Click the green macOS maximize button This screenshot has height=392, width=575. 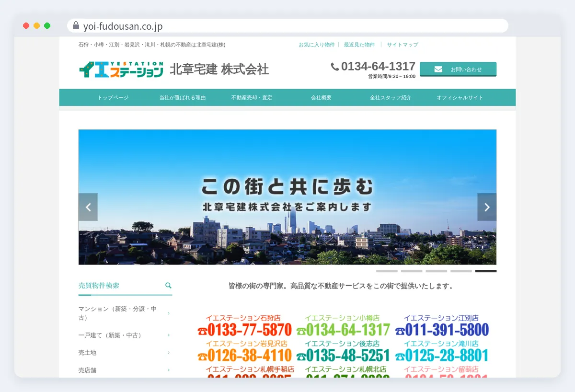(47, 26)
